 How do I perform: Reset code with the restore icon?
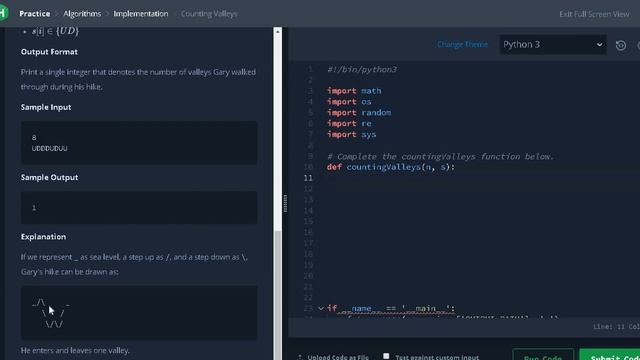621,45
